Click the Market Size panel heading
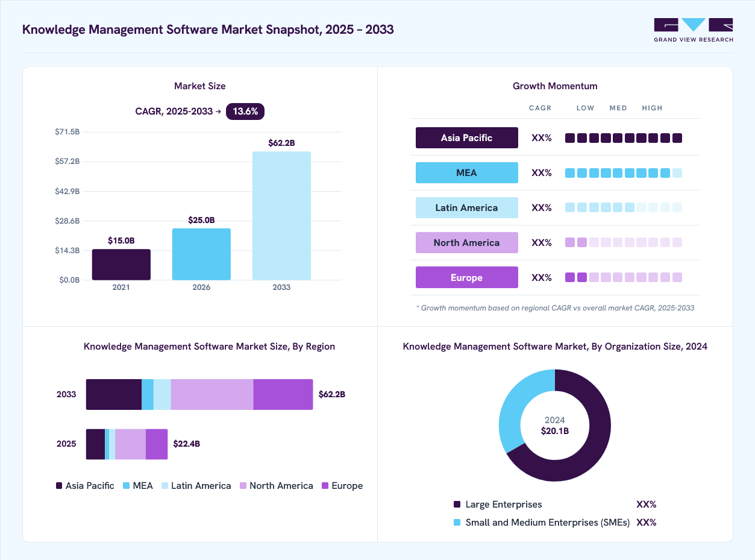Image resolution: width=755 pixels, height=560 pixels. pos(200,86)
